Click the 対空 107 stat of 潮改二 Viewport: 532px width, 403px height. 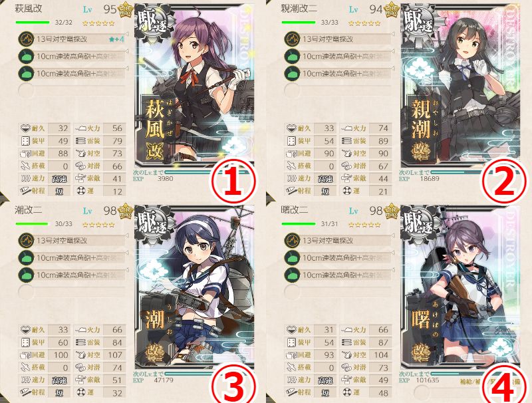click(x=100, y=355)
